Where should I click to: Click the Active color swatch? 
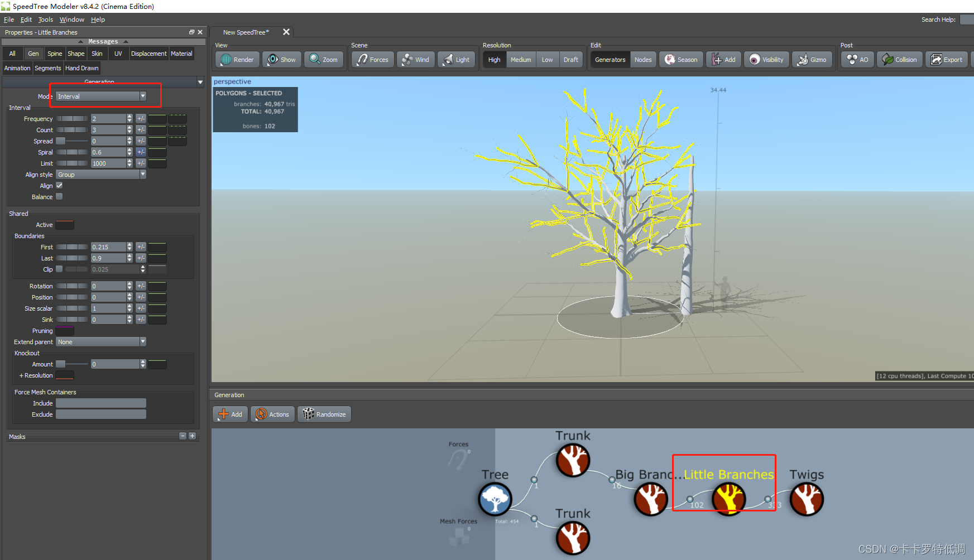(x=65, y=224)
